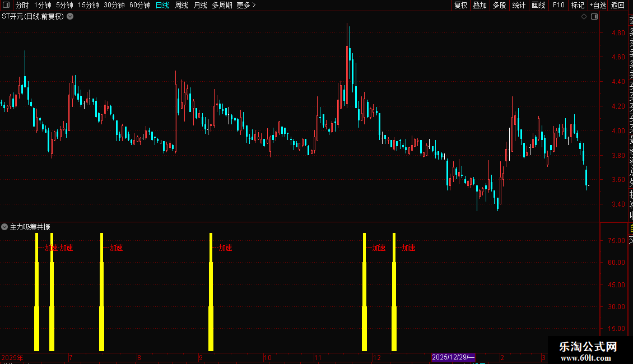This screenshot has width=633, height=364.
Task: Click the right panel toggle icon
Action: pyautogui.click(x=594, y=17)
